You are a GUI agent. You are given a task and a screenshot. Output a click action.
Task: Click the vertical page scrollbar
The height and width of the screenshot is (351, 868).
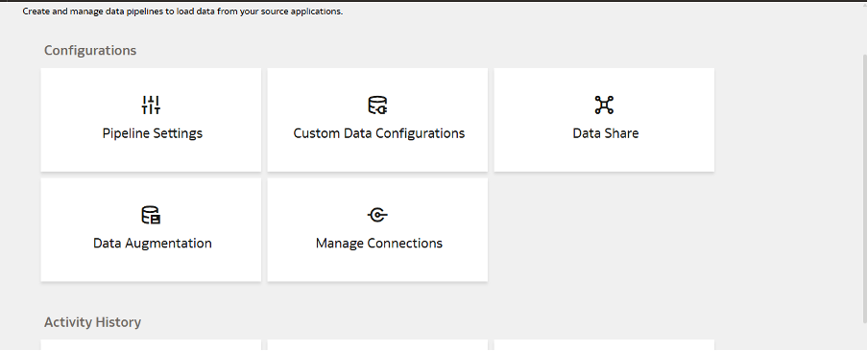865,188
